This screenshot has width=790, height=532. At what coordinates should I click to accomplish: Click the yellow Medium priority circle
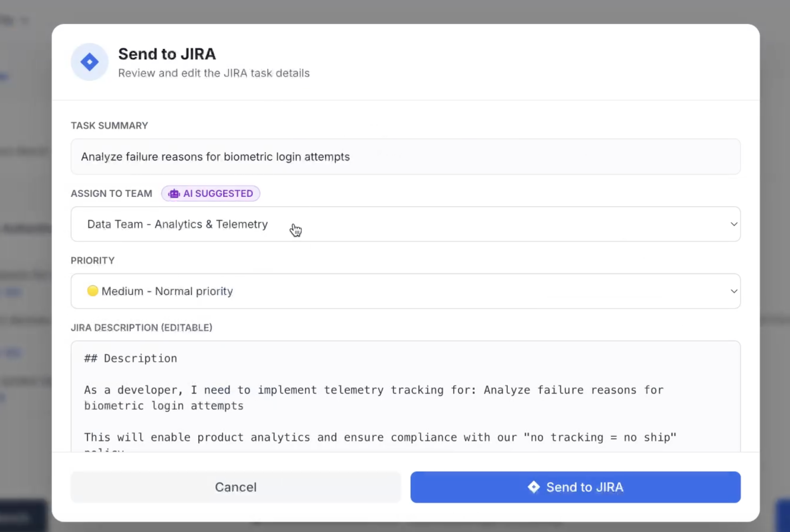[92, 291]
